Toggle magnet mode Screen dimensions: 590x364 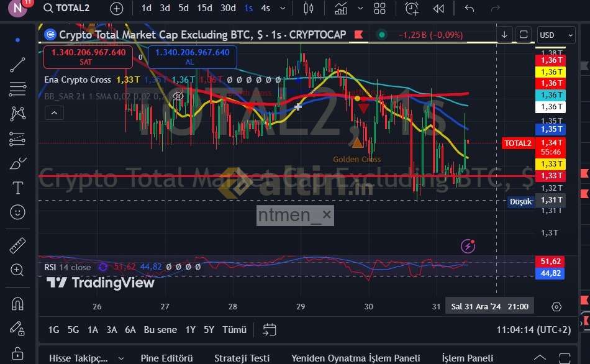point(17,303)
